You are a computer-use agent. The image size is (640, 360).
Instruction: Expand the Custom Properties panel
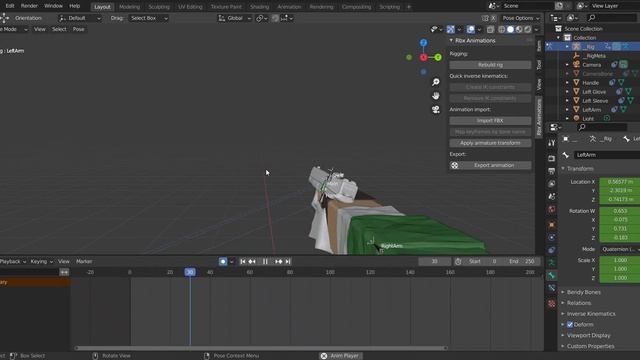(x=590, y=346)
